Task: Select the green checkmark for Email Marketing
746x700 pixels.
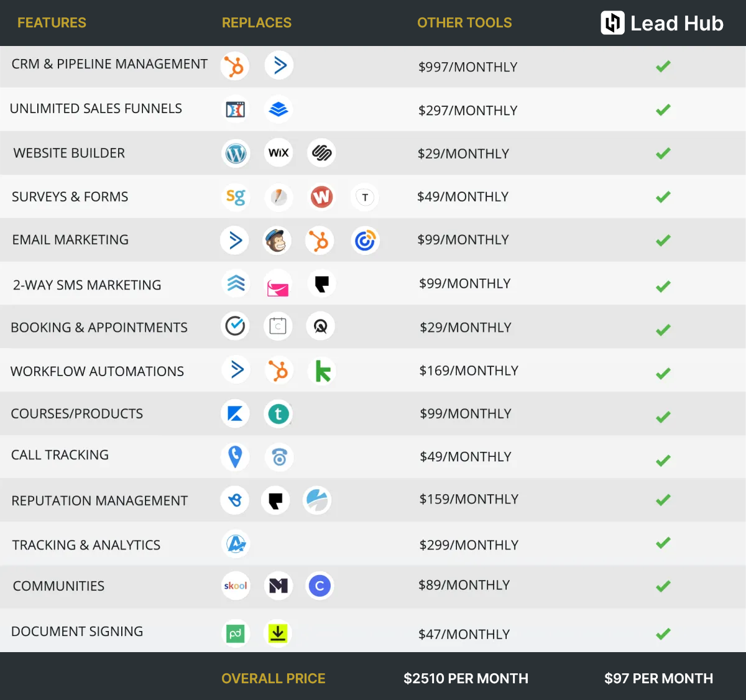Action: coord(663,240)
